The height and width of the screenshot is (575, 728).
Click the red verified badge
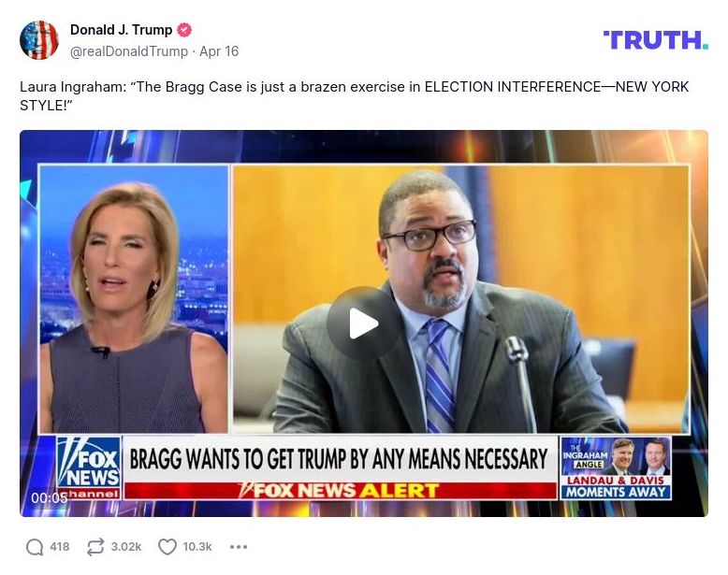(184, 30)
